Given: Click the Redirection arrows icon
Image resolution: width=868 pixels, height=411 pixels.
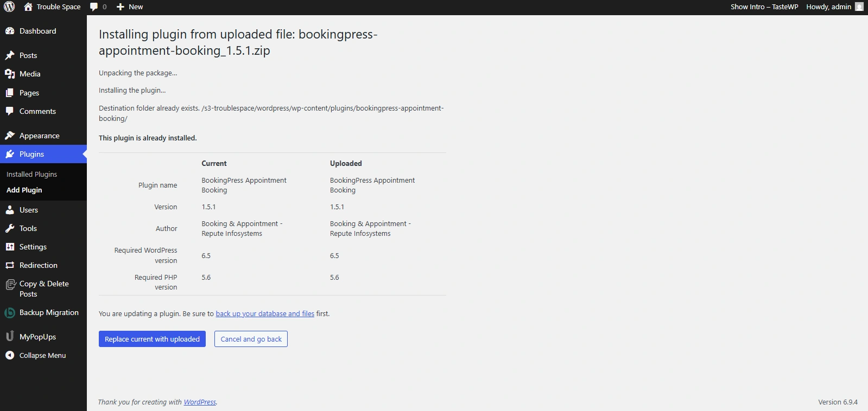Looking at the screenshot, I should click(10, 265).
